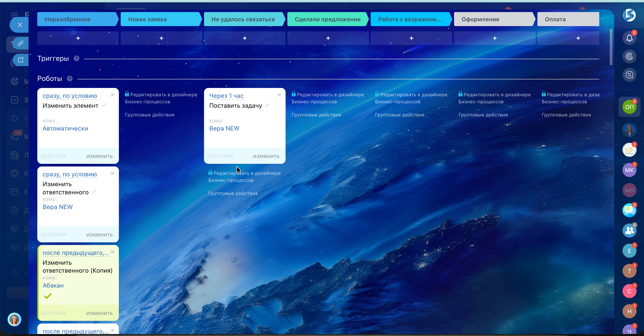Remove the Изменить элемент robot card
This screenshot has height=336, width=644.
(x=113, y=95)
